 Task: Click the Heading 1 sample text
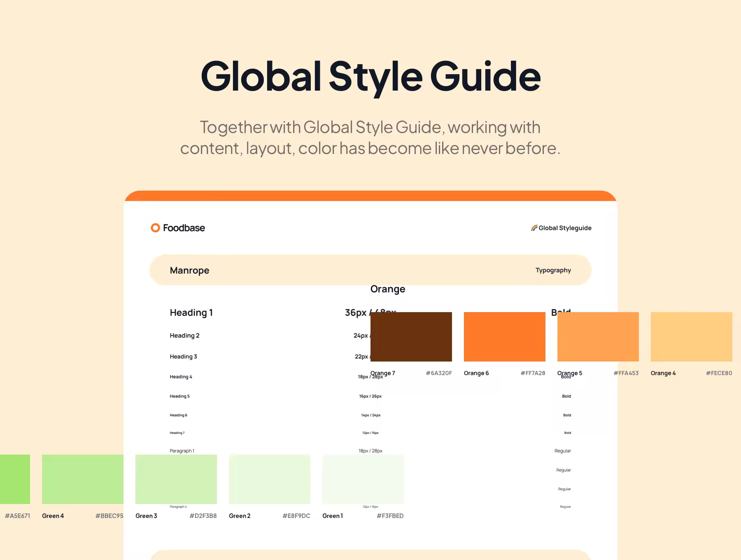point(191,313)
